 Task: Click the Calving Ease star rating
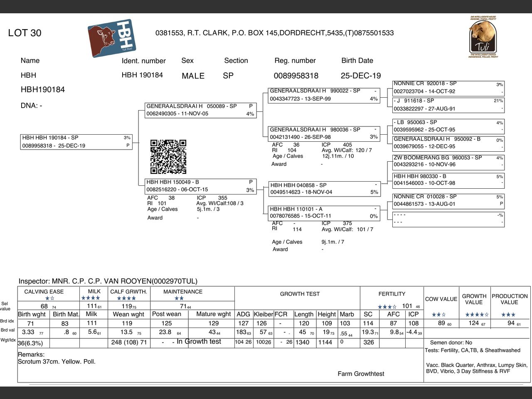(49, 298)
